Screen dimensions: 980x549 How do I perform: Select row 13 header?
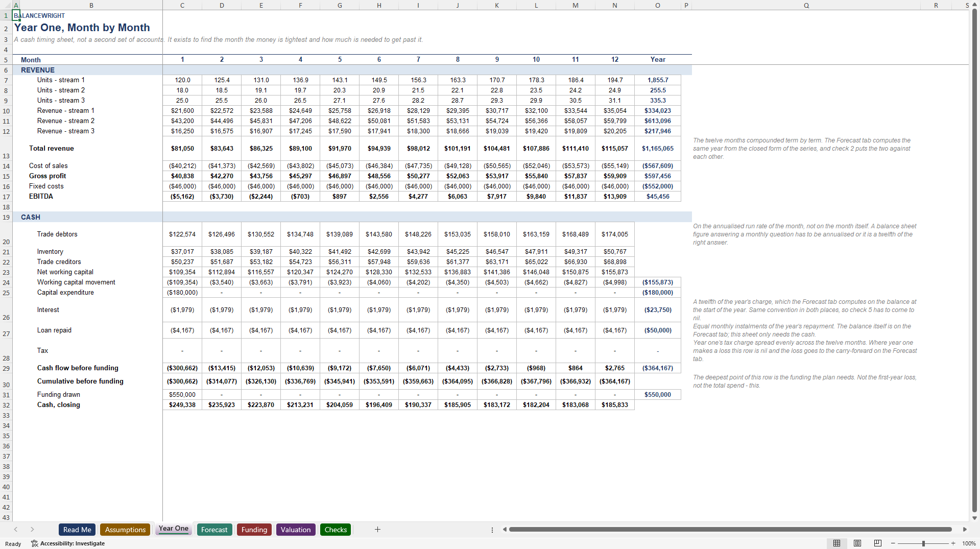(6, 148)
